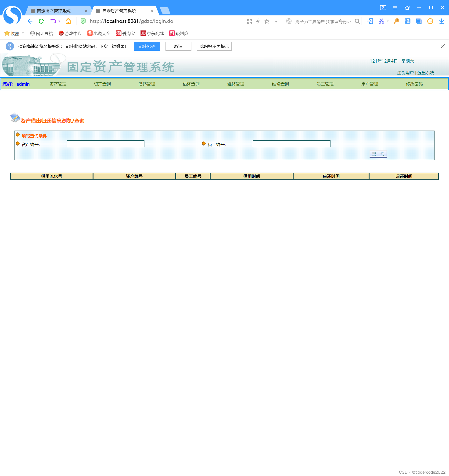Click the 退出系统 link
Screen dimensions: 449x476
click(x=426, y=73)
